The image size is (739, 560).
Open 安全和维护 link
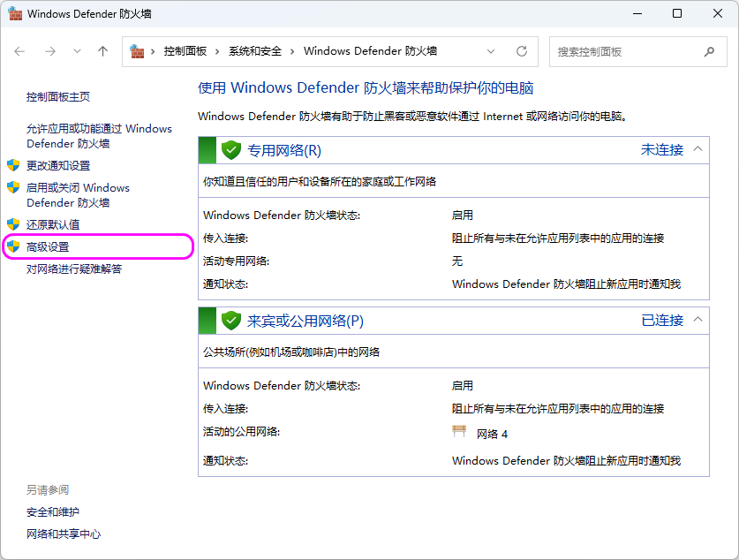point(53,511)
